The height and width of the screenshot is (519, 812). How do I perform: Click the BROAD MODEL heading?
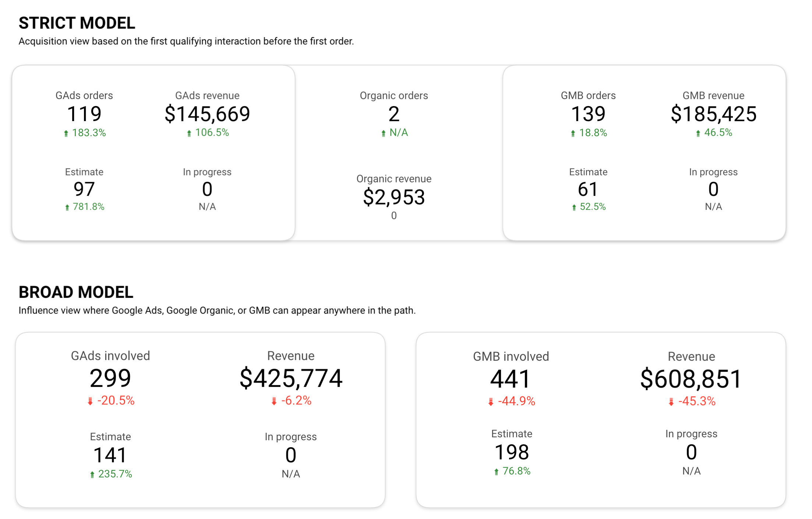coord(76,292)
